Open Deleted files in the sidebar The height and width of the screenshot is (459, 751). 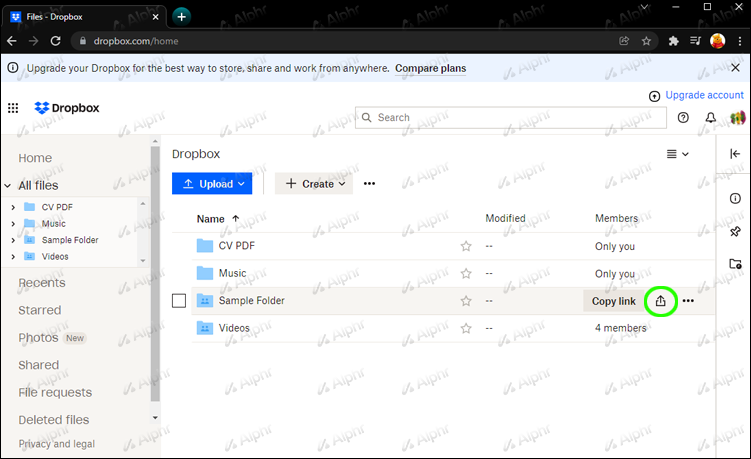coord(54,420)
